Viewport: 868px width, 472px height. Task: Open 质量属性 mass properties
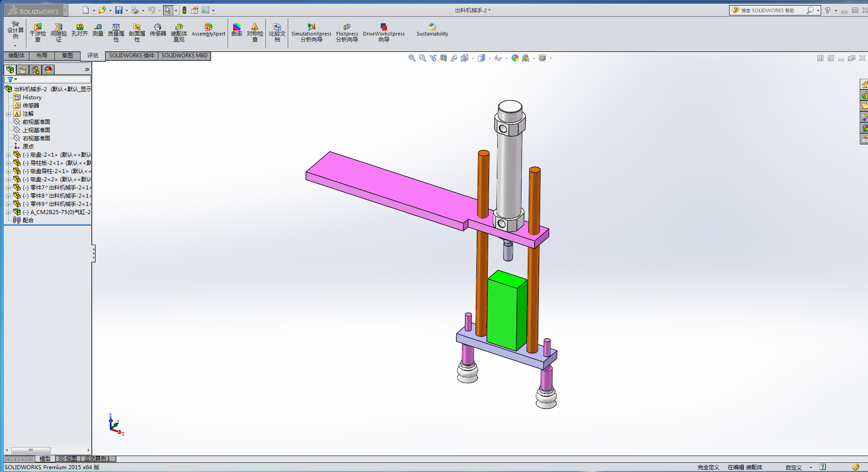(x=116, y=32)
